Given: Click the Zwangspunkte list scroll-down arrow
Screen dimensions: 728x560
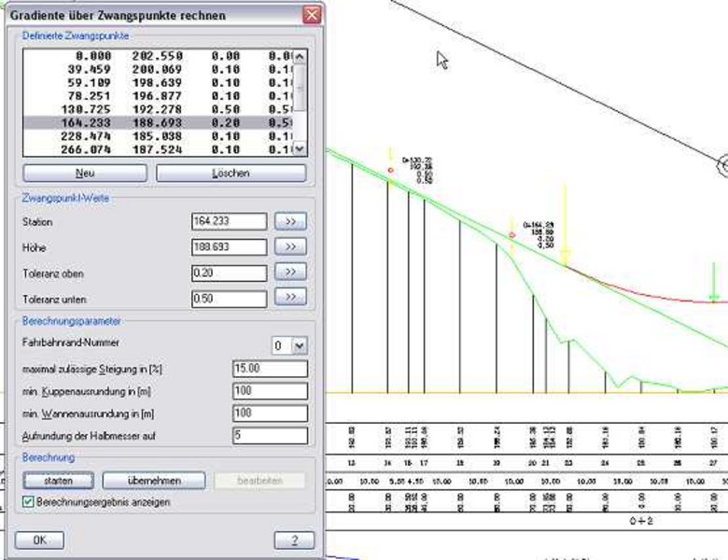Looking at the screenshot, I should 299,148.
